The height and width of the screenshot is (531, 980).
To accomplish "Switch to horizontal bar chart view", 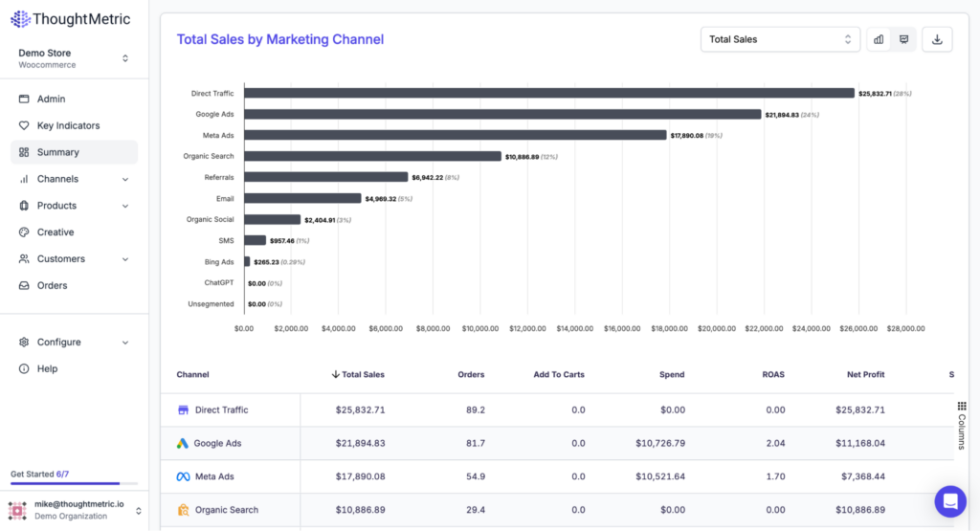I will pos(903,39).
